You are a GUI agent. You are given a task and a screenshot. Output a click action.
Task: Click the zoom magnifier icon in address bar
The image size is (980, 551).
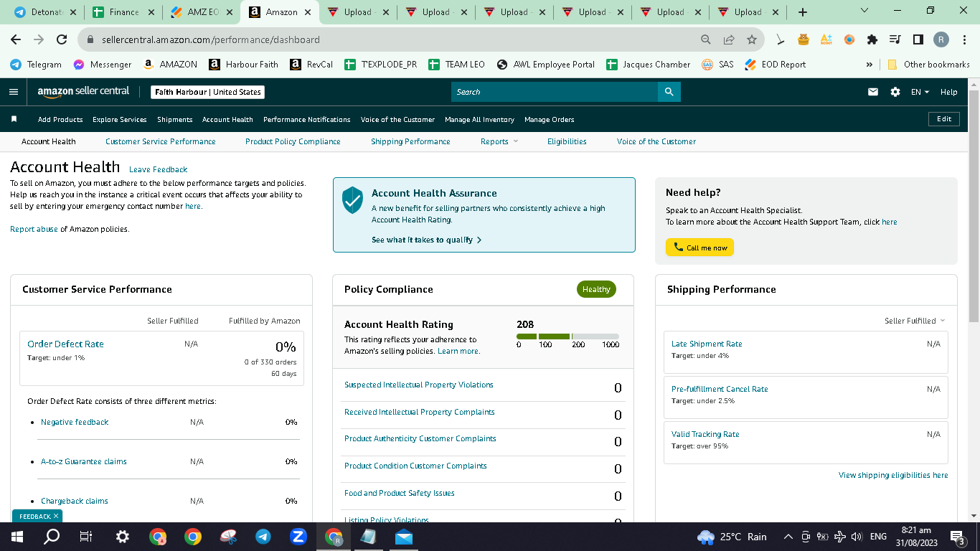click(706, 39)
